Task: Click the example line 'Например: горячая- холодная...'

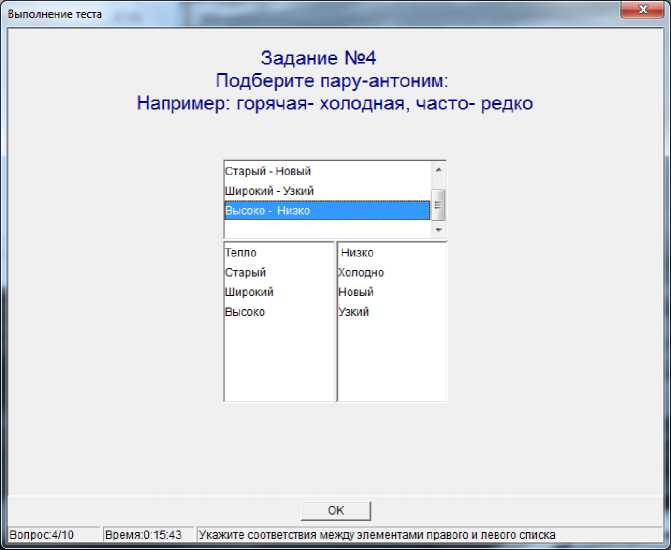Action: 335,104
